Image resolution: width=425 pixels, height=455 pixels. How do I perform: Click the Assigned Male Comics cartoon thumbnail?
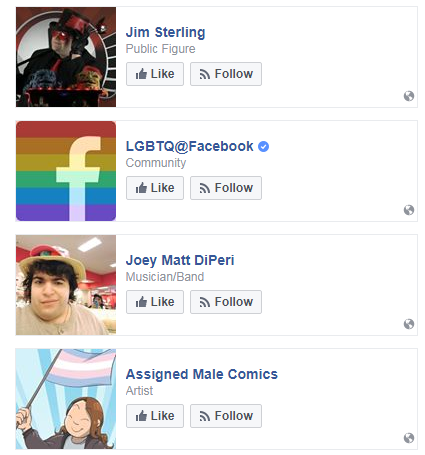(x=66, y=399)
